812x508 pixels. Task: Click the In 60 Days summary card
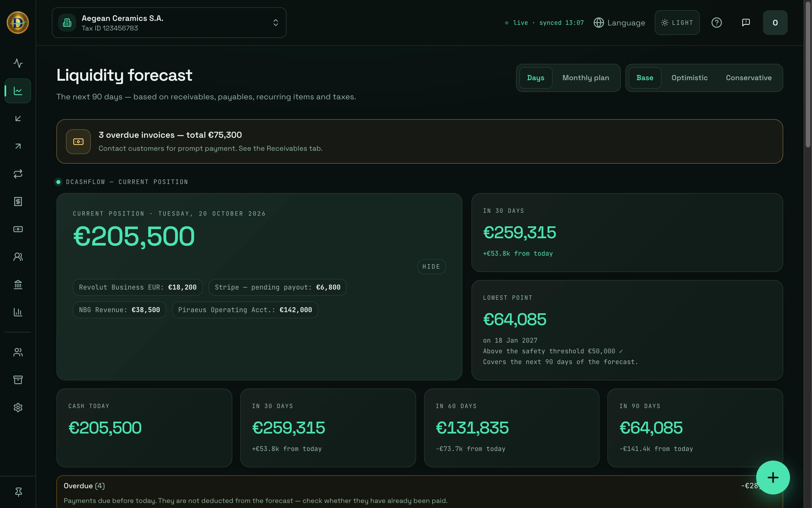[511, 428]
